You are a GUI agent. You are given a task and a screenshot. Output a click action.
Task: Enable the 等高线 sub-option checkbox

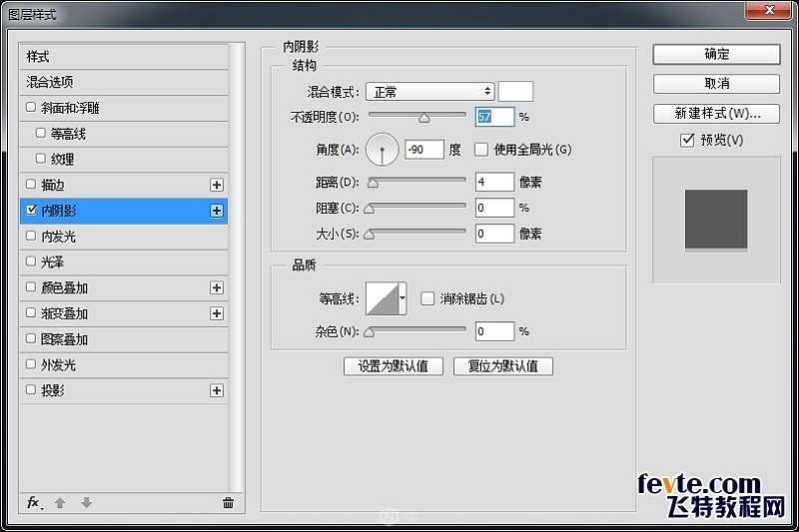coord(41,133)
